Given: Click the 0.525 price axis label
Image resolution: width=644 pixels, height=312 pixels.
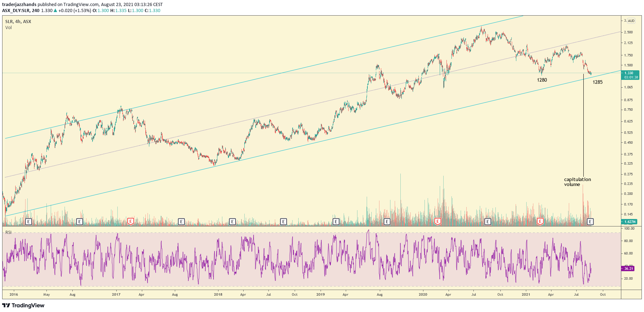Looking at the screenshot, I should pos(629,133).
